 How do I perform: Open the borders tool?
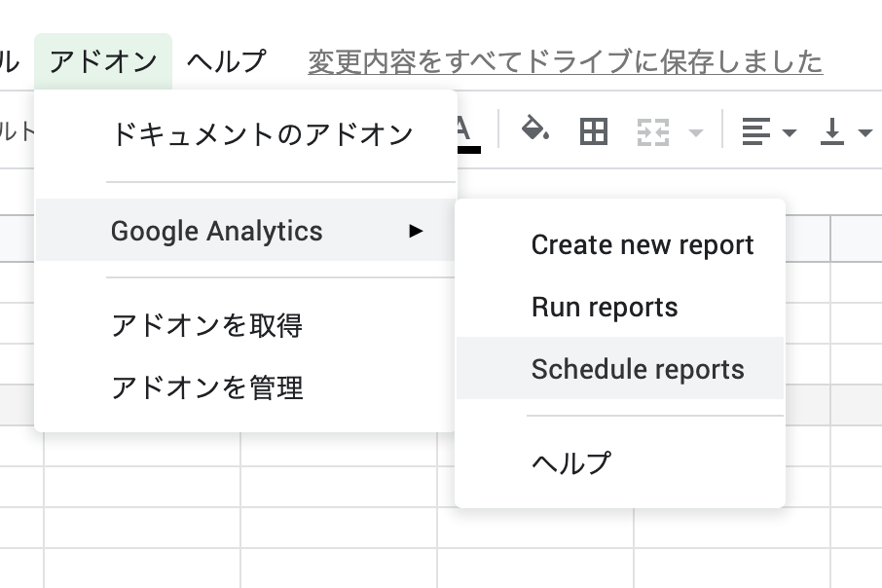click(594, 132)
